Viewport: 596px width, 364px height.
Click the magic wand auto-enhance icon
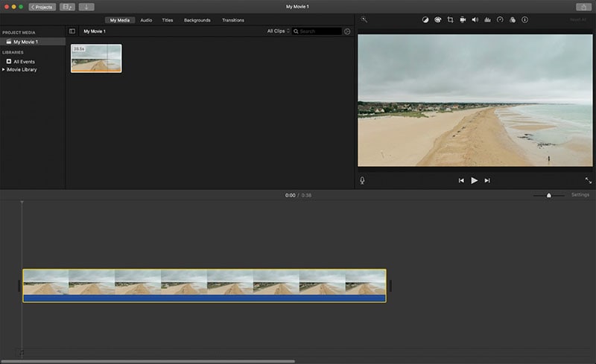click(x=364, y=20)
